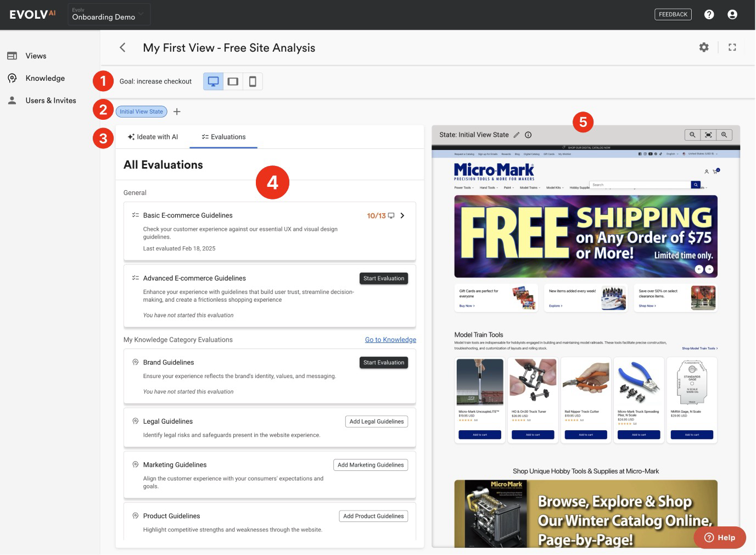
Task: Click the search field in site preview
Action: tap(640, 185)
